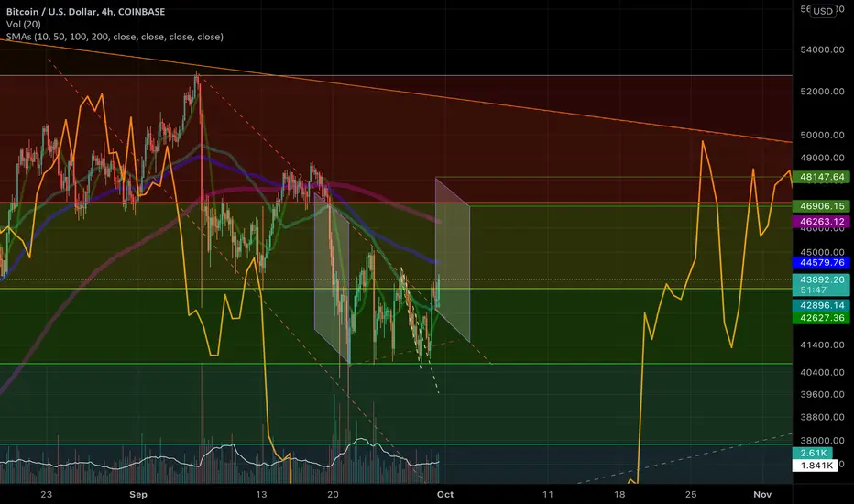
Task: Click 45000.00 on the price axis
Action: tap(822, 252)
